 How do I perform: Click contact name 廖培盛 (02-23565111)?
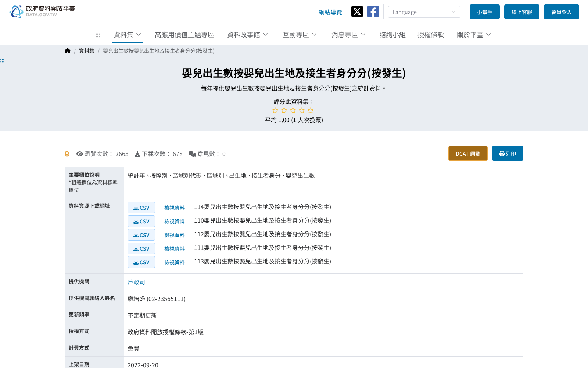pos(157,299)
